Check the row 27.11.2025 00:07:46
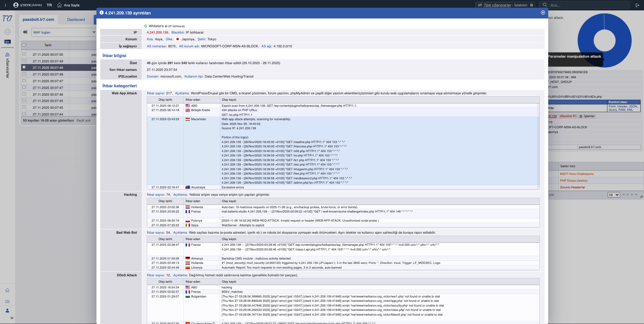The width and height of the screenshot is (644, 324). pos(24,94)
